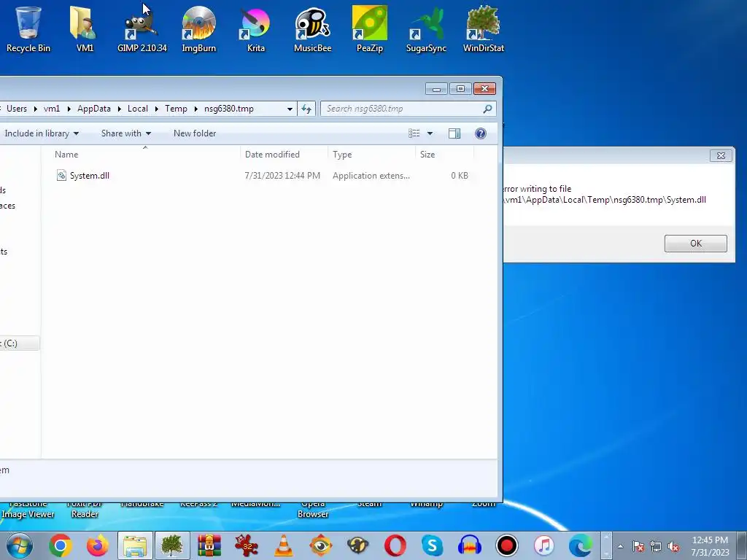Sort by the Type column header

(371, 155)
